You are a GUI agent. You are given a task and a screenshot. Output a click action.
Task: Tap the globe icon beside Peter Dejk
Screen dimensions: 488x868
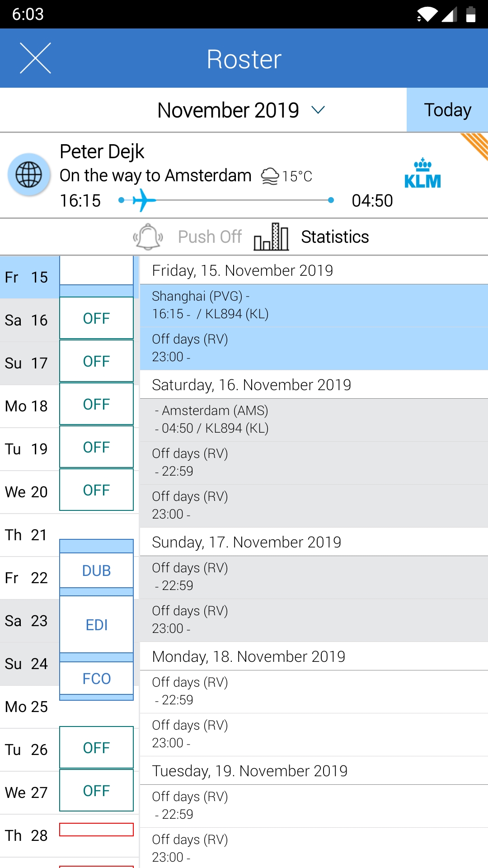(29, 175)
